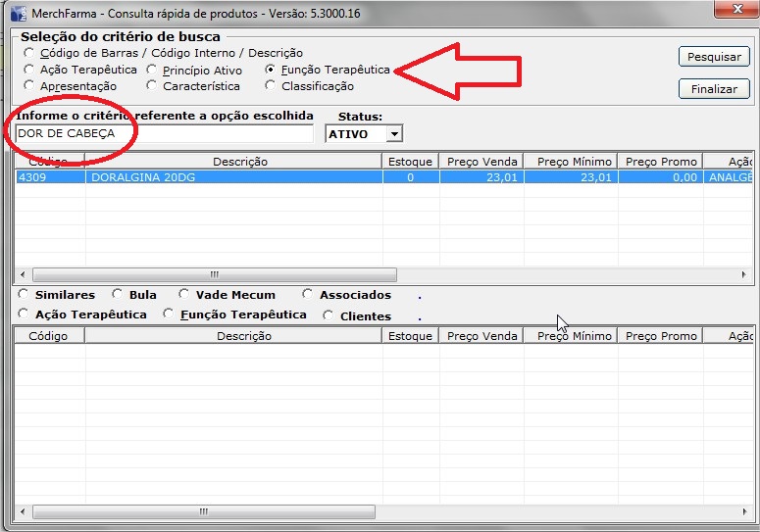
Task: Select Similares radio option
Action: tap(24, 295)
